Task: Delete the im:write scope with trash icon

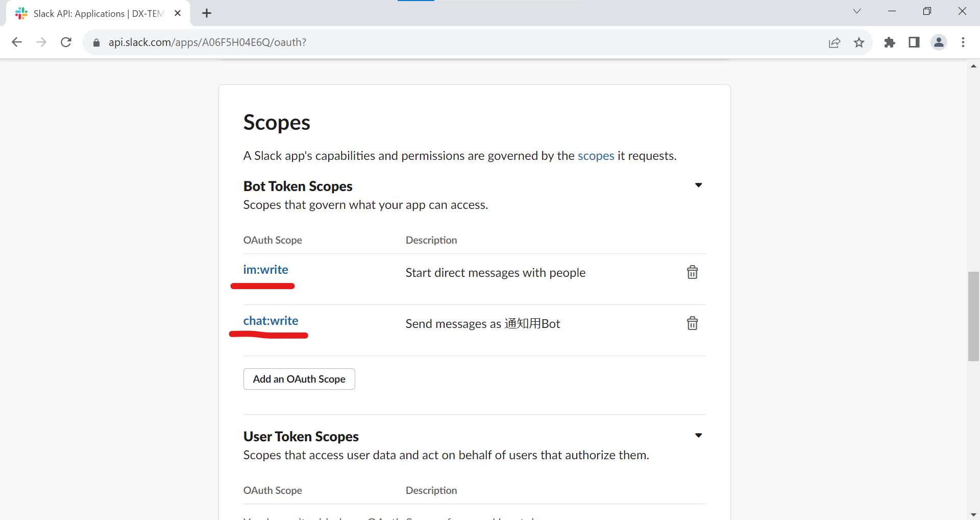Action: click(x=692, y=272)
